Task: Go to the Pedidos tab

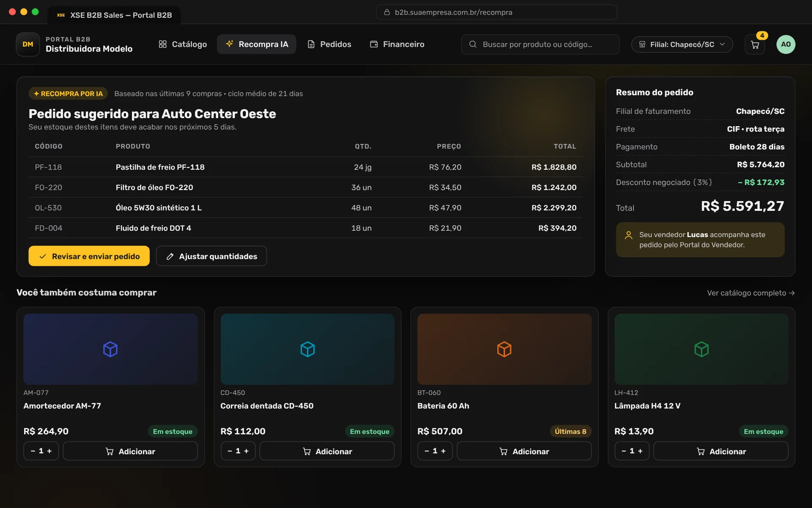Action: [329, 44]
